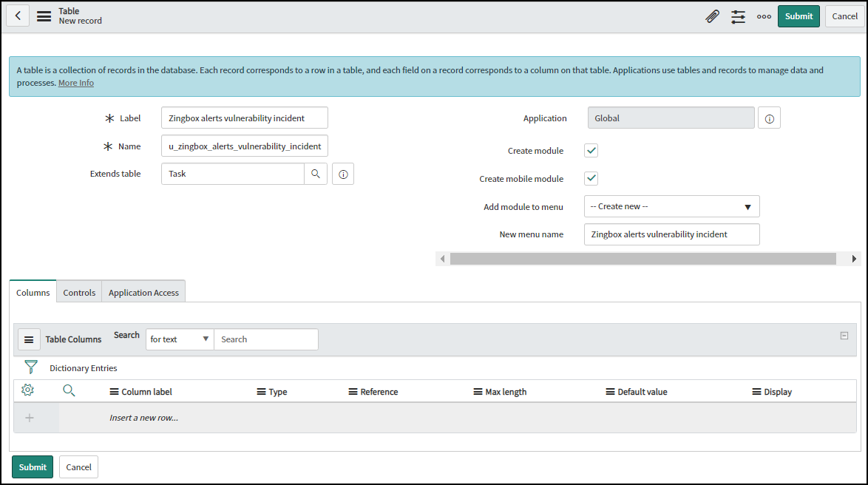This screenshot has height=485, width=868.
Task: Show info for the Extends table field
Action: [x=343, y=174]
